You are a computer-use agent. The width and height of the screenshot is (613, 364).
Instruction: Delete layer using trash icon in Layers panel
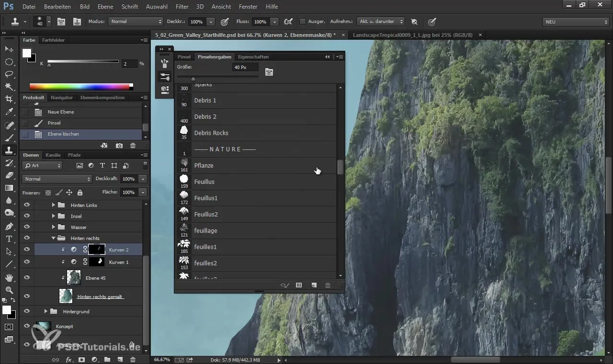point(133,359)
